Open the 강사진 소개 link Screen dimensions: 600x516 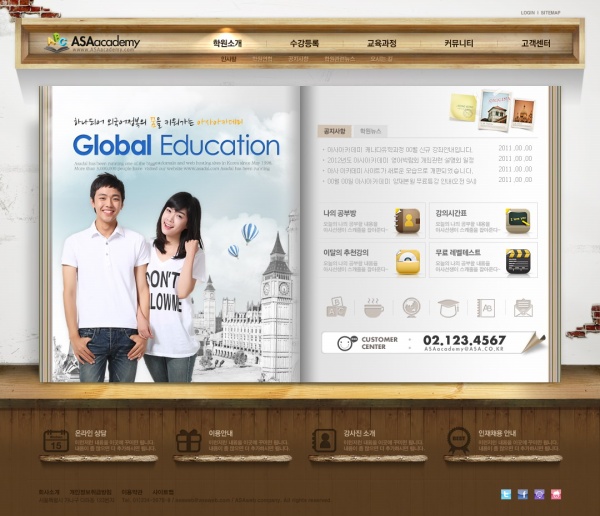(x=359, y=433)
